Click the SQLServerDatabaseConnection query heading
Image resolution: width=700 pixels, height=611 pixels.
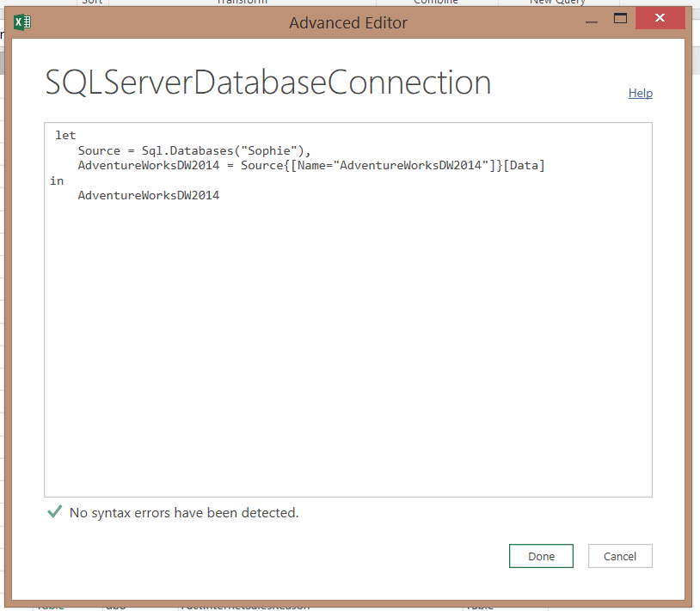pos(267,82)
